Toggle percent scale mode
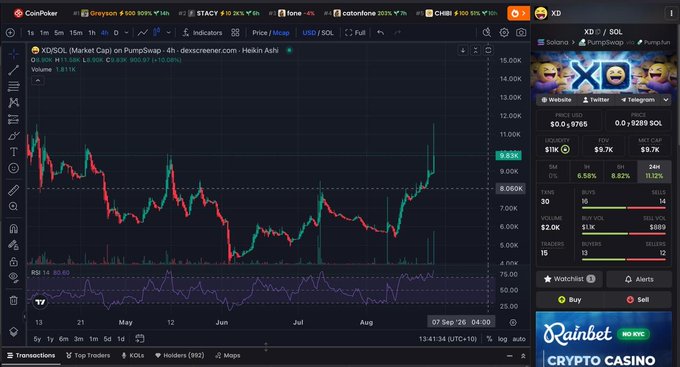Image resolution: width=680 pixels, height=367 pixels. [489, 339]
